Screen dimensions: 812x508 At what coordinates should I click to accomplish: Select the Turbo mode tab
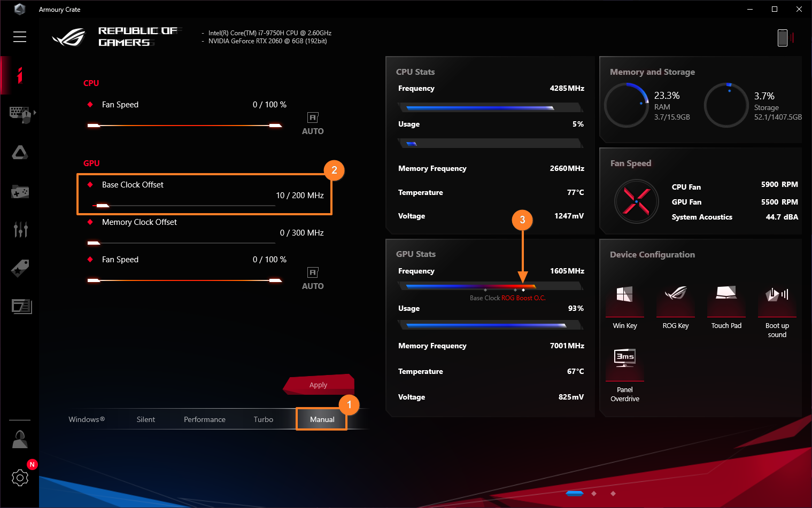point(264,419)
